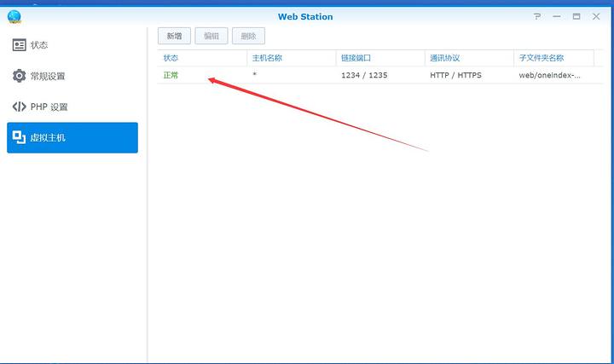Click the Web Station globe icon
This screenshot has height=364, width=614.
pyautogui.click(x=14, y=17)
